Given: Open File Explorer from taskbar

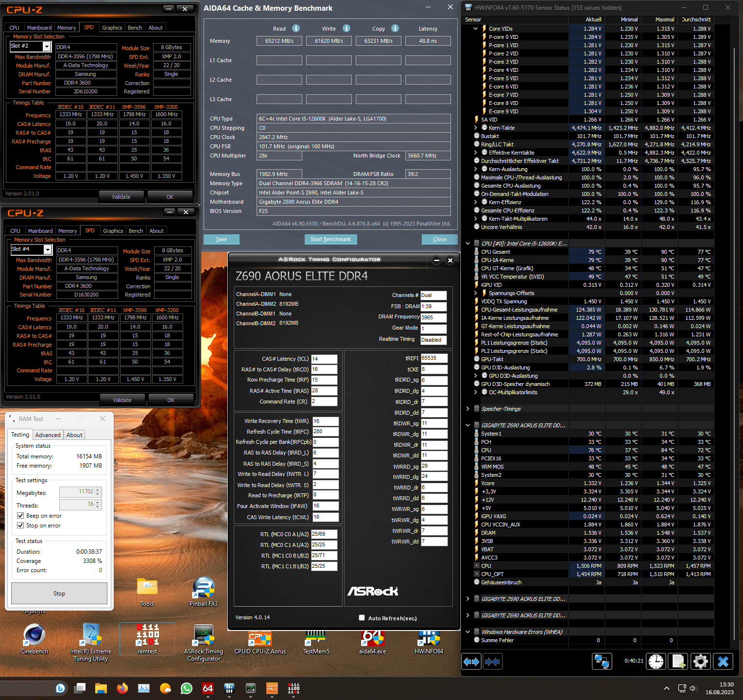Looking at the screenshot, I should [x=101, y=688].
